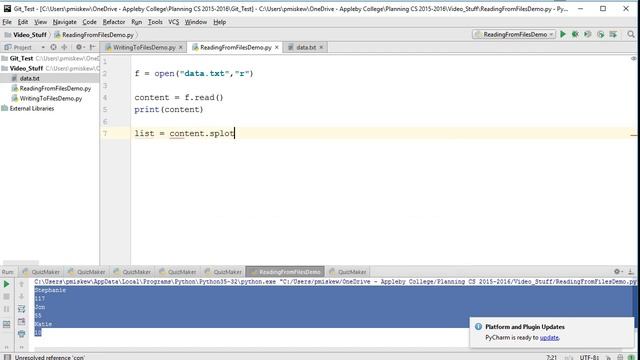640x360 pixels.
Task: Open the Tools menu
Action: pos(155,22)
